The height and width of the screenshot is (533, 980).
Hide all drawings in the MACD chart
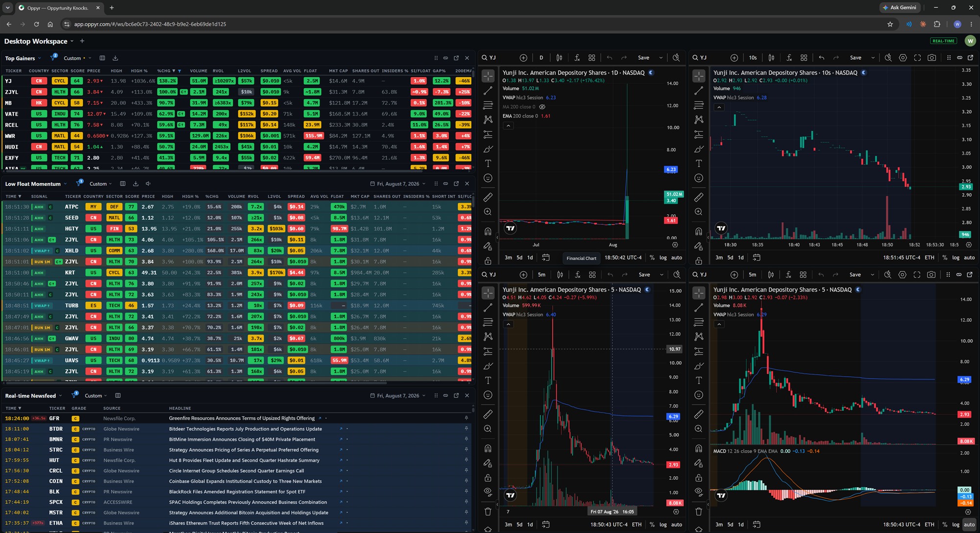[x=699, y=491]
